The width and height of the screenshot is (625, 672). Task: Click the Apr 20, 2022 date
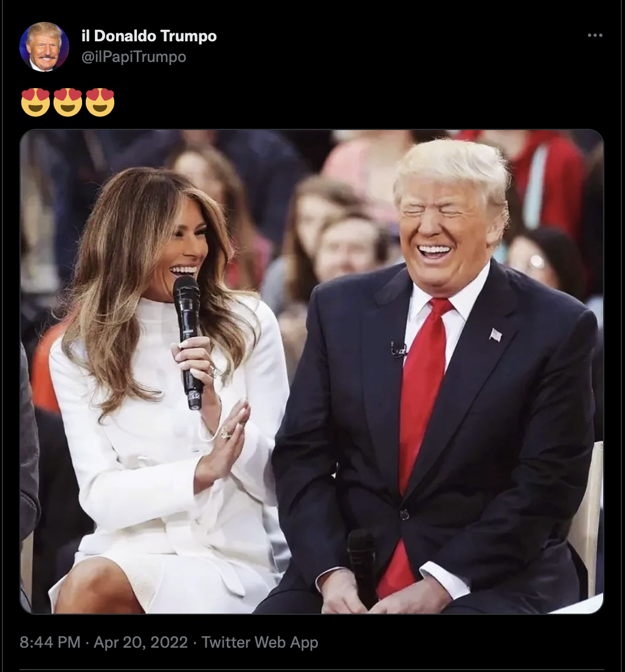[x=140, y=642]
